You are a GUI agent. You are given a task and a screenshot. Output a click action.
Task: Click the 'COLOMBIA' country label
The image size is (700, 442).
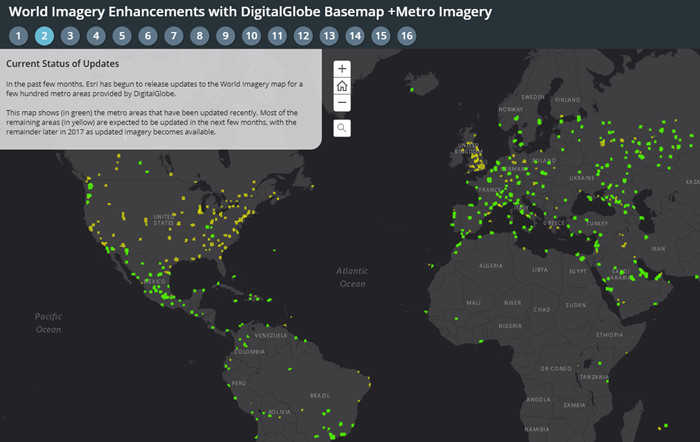[x=250, y=352]
